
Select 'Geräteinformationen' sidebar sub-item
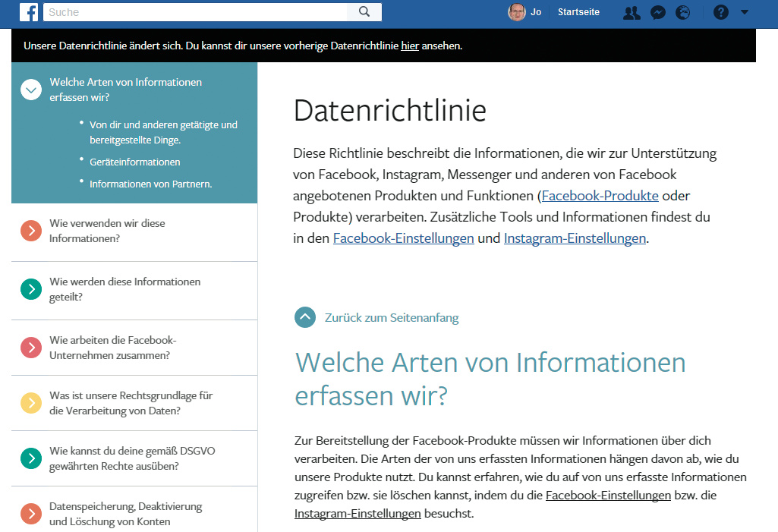(134, 162)
